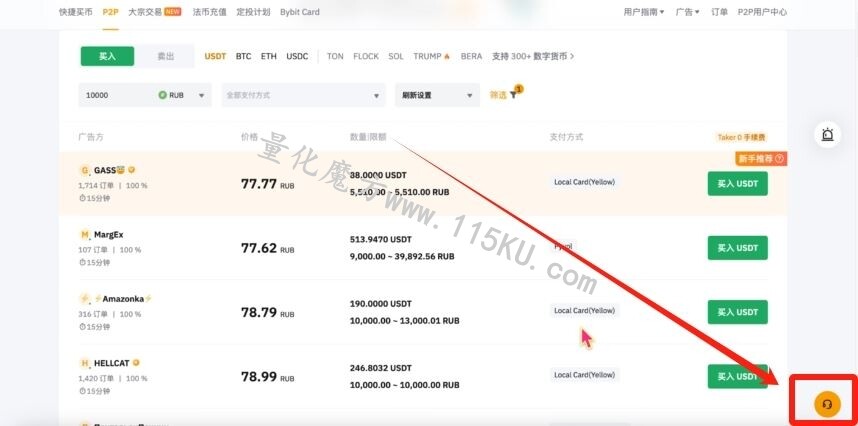Click the 78.79 RUB price
858x426 pixels.
[268, 313]
